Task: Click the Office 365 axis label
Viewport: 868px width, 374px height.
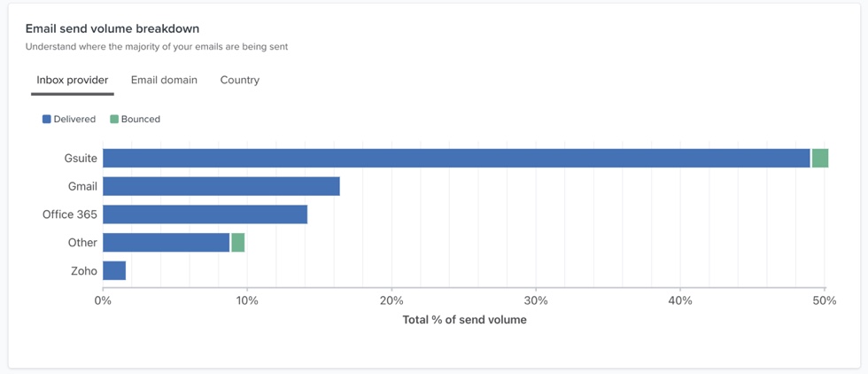Action: (x=70, y=214)
